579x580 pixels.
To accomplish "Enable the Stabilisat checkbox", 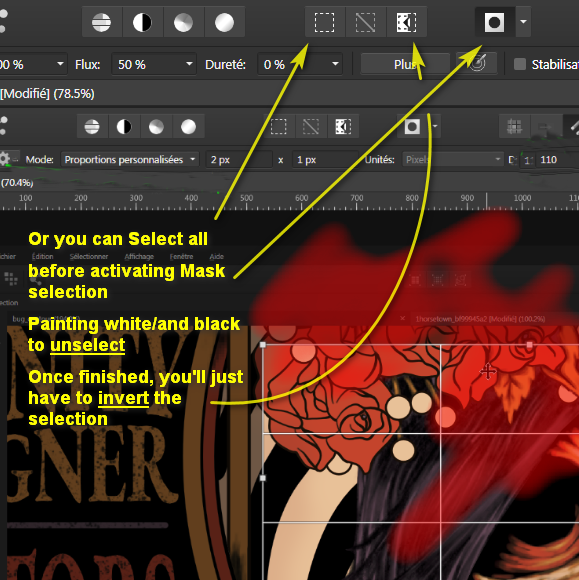I will tap(520, 64).
